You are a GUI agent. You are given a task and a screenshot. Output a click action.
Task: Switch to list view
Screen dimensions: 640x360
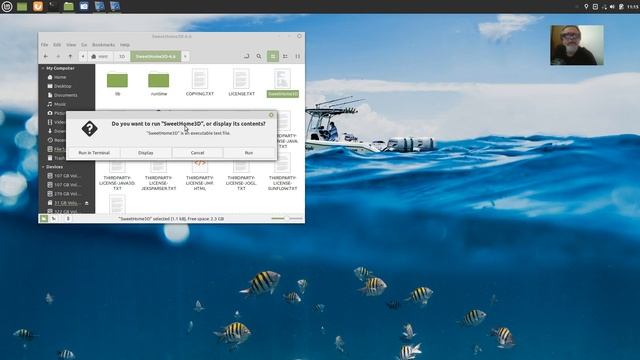coord(285,56)
